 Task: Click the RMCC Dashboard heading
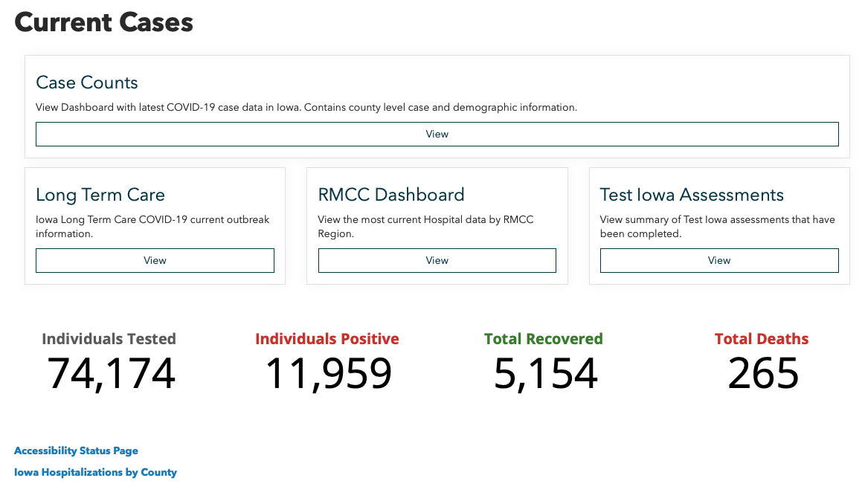[x=391, y=195]
